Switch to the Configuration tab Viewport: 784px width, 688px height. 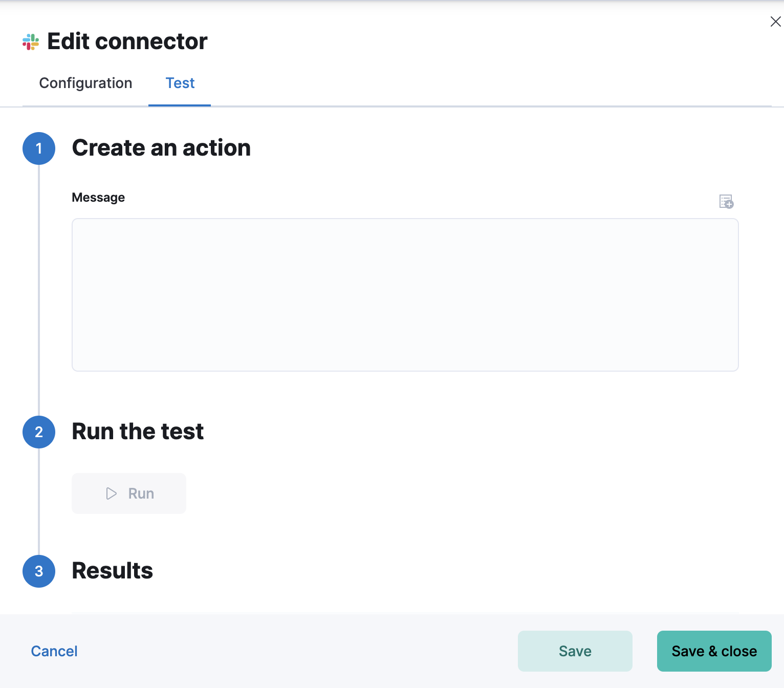pyautogui.click(x=85, y=83)
